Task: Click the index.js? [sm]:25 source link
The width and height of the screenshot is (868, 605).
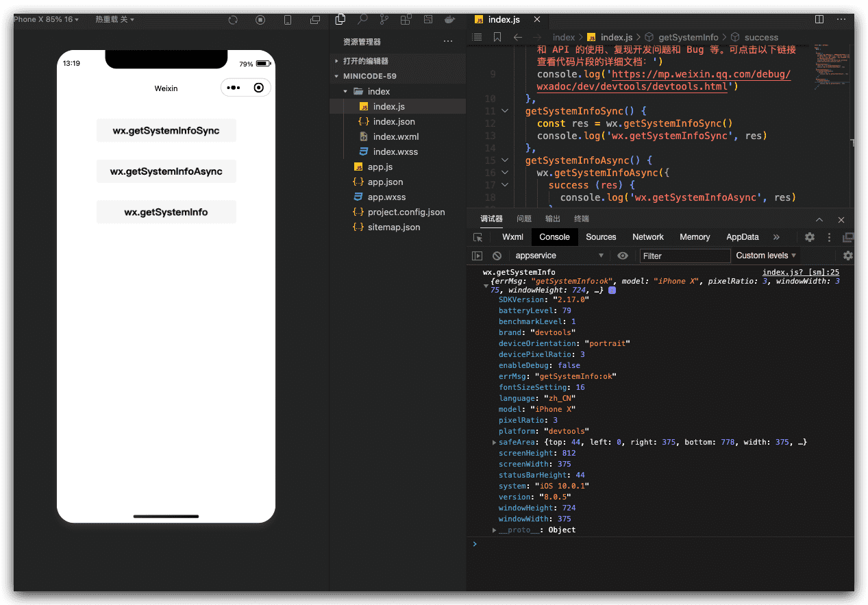Action: 800,272
